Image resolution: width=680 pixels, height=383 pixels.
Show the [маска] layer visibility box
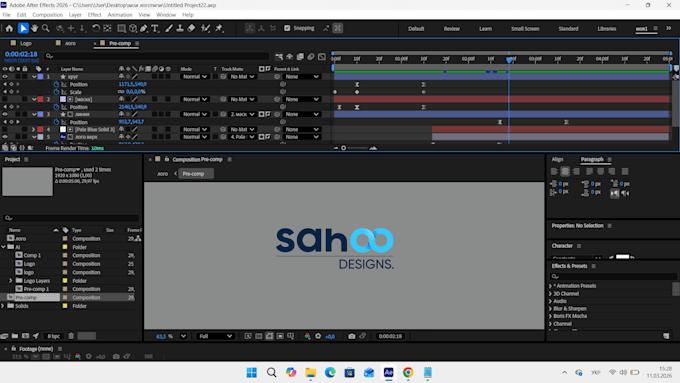[x=5, y=99]
